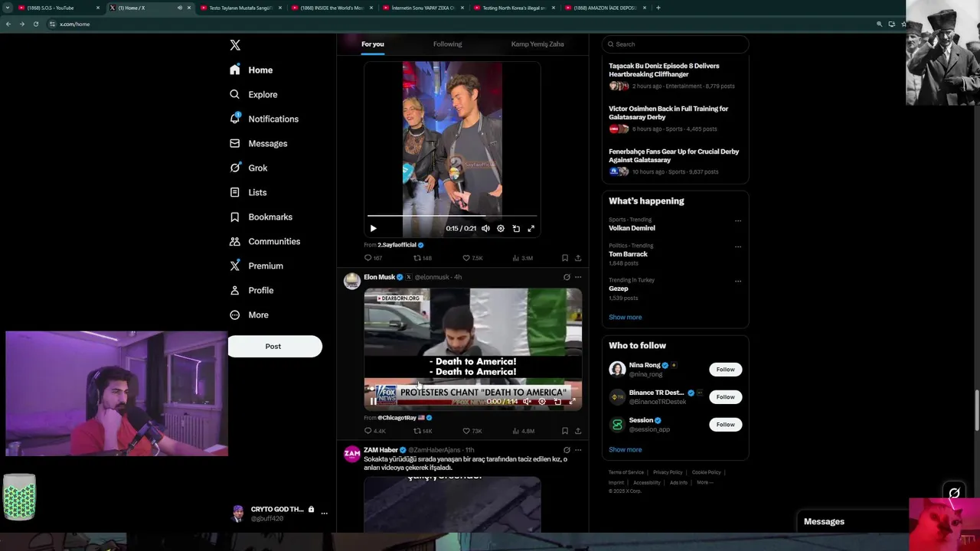Make the Fox News video fullscreen
The width and height of the screenshot is (980, 551).
[x=572, y=401]
